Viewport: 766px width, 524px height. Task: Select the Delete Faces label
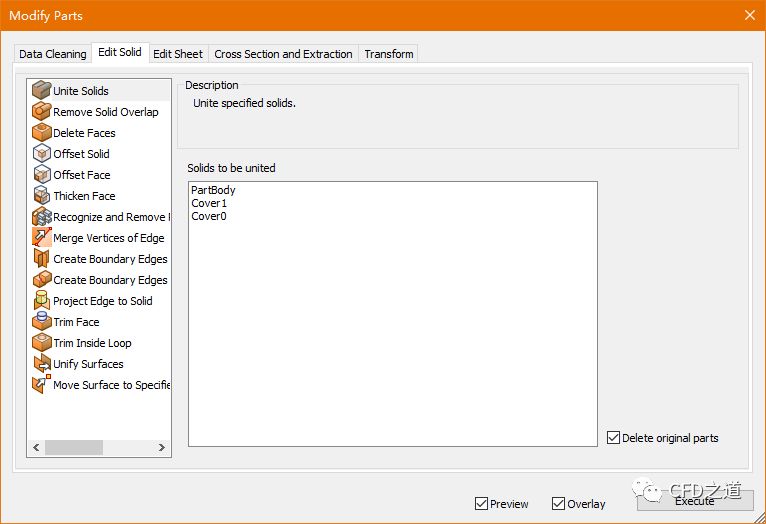(84, 133)
